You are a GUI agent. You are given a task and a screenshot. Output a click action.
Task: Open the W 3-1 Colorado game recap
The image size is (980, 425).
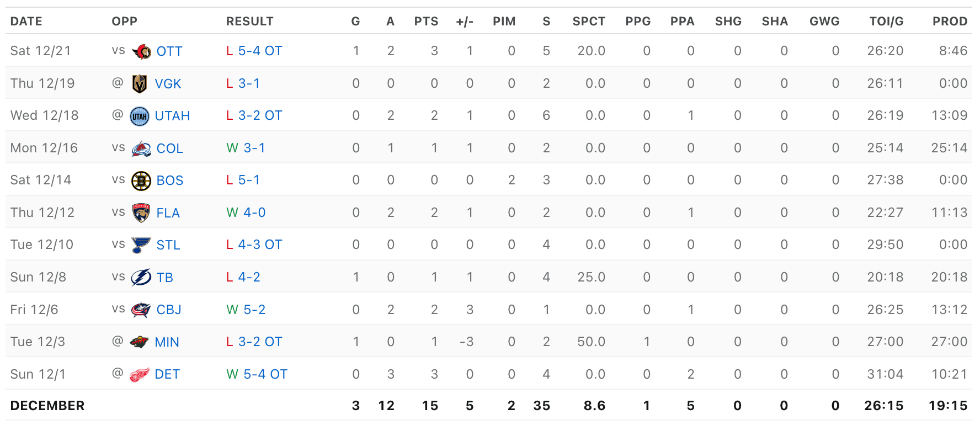coord(246,148)
